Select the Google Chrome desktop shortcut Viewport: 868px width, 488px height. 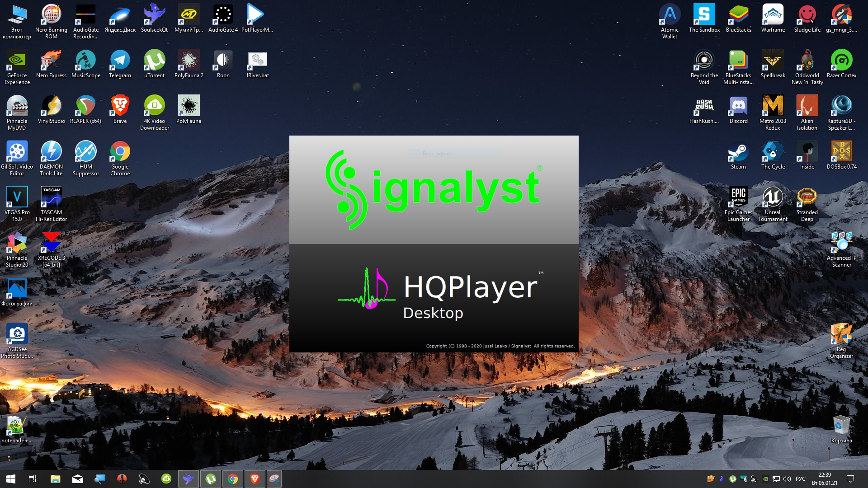(120, 158)
